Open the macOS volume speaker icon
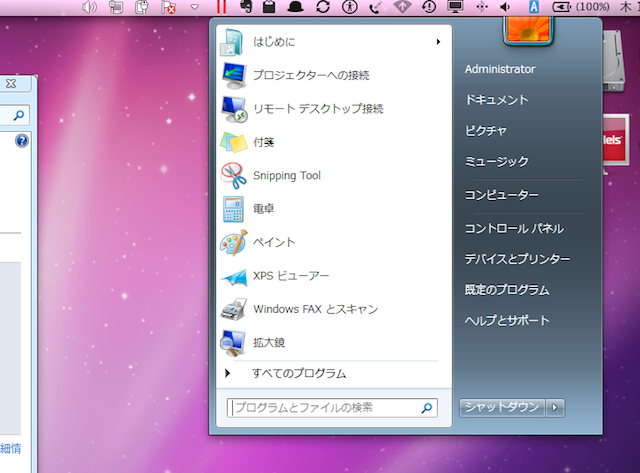640x473 pixels. pyautogui.click(x=505, y=7)
